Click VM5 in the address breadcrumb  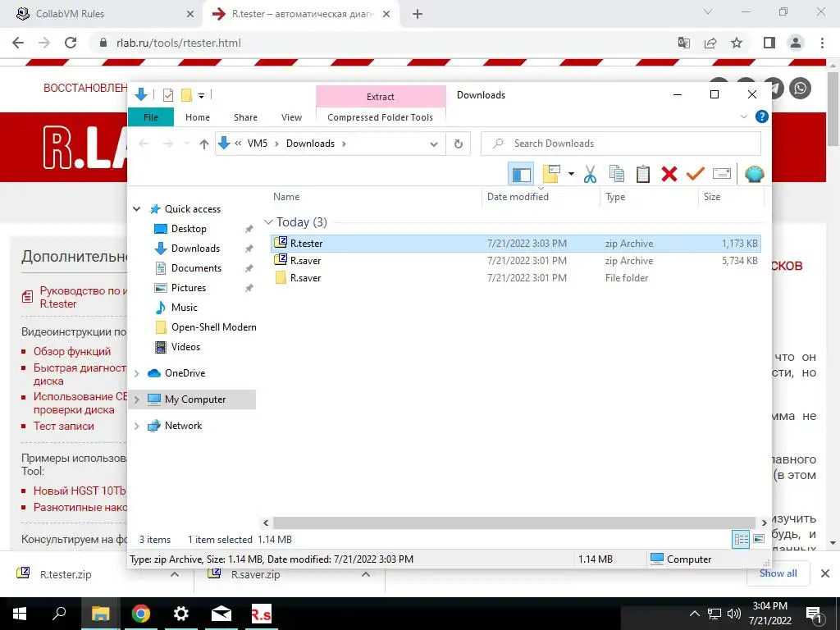(x=257, y=144)
